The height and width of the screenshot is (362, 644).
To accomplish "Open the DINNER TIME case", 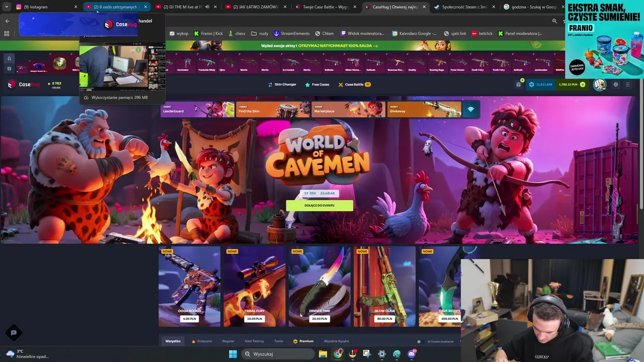I will pyautogui.click(x=319, y=287).
